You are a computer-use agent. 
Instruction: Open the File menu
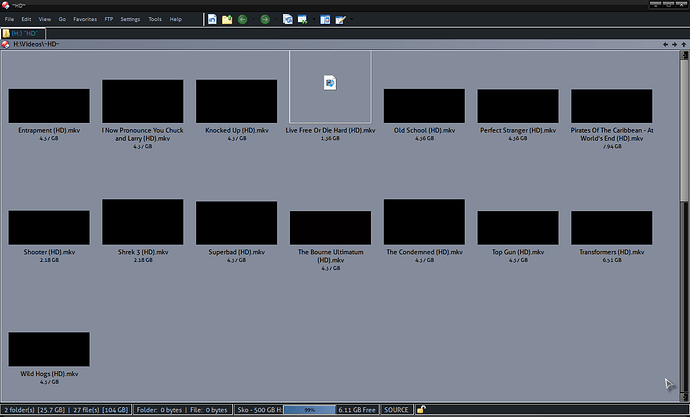[9, 19]
